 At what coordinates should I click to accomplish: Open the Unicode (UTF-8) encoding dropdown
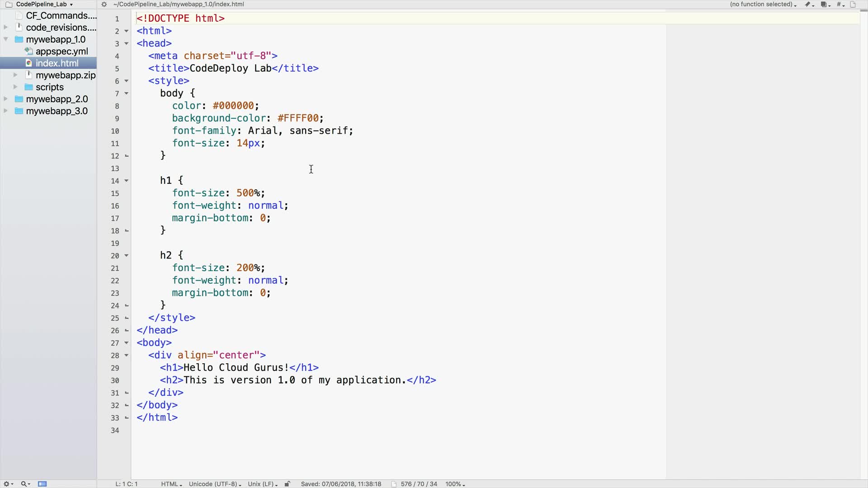215,484
